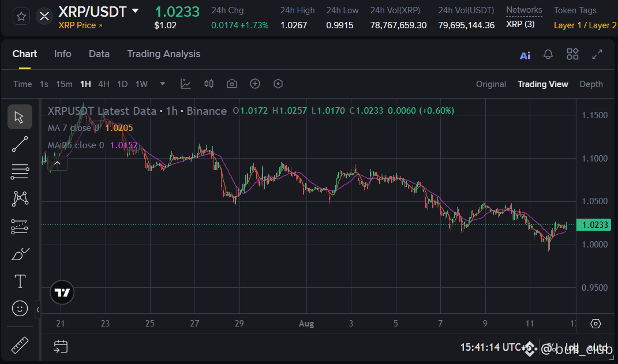Select the ruler measure tool

pyautogui.click(x=20, y=345)
